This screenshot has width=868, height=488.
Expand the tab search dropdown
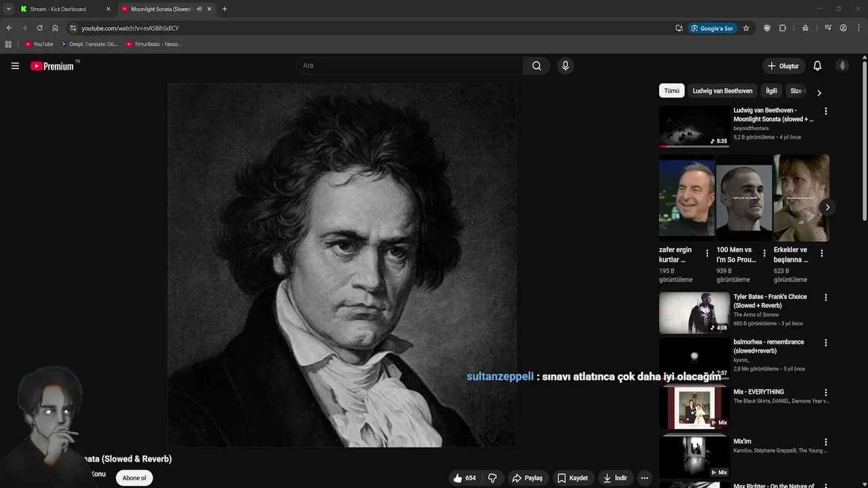(8, 9)
